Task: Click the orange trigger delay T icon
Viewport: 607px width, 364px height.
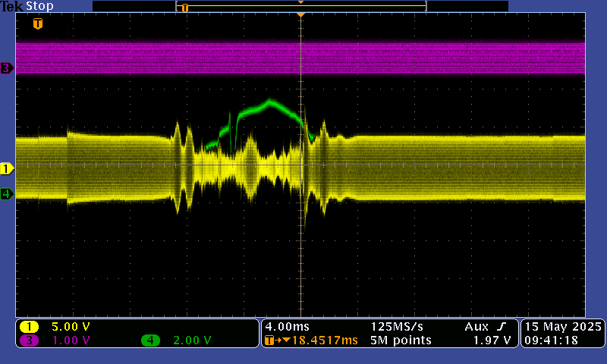Action: click(270, 340)
